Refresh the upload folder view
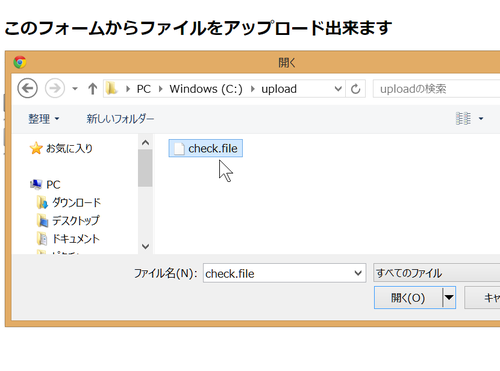The image size is (500, 371). pos(356,89)
